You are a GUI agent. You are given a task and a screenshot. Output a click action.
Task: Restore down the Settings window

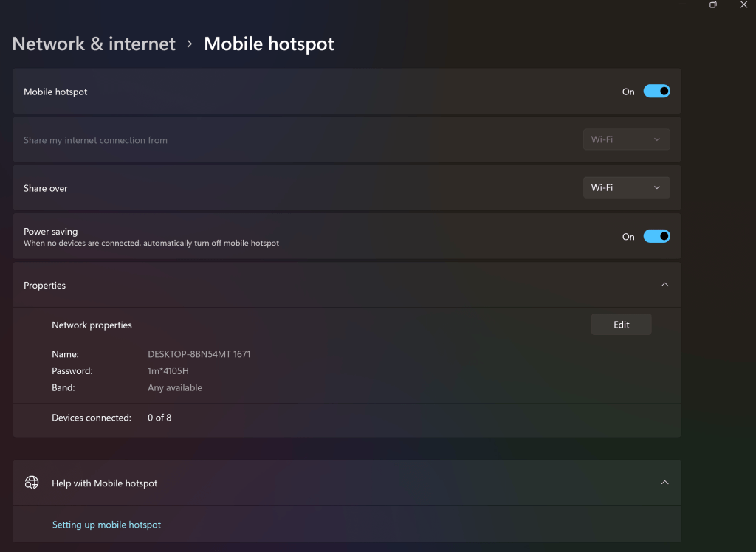[713, 4]
